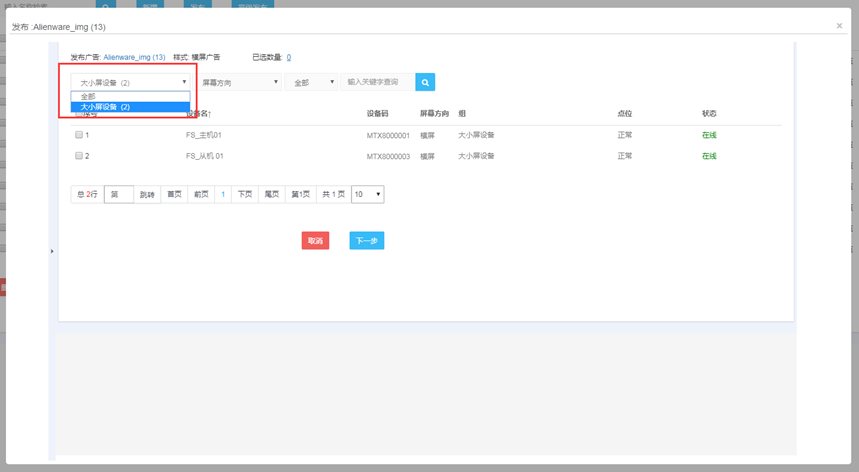Click the sidebar collapse arrow on left edge
859x472 pixels.
(52, 251)
